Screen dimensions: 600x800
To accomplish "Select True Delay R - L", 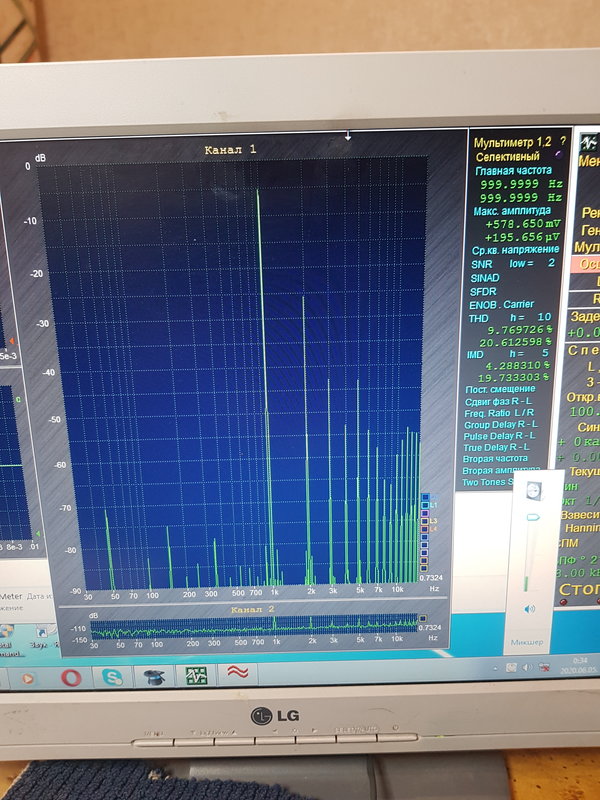I will point(496,447).
